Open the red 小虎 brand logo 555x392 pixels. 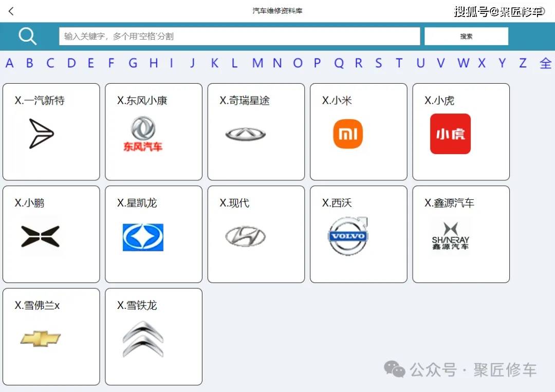[x=450, y=134]
